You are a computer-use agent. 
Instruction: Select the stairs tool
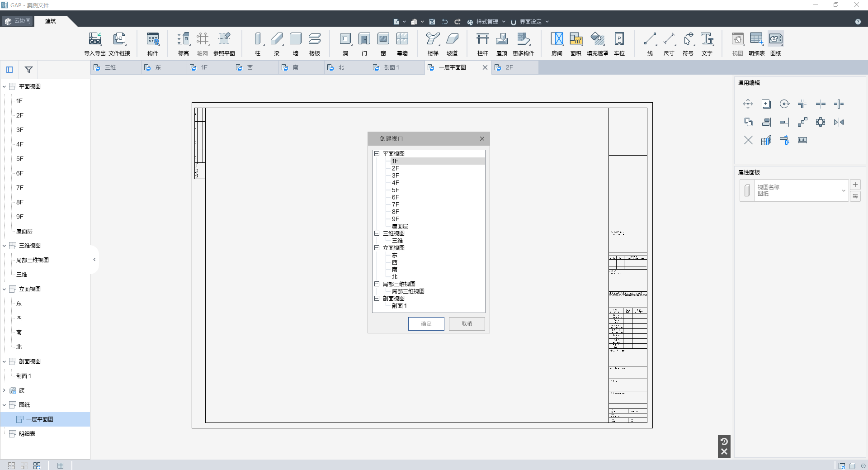(x=433, y=44)
